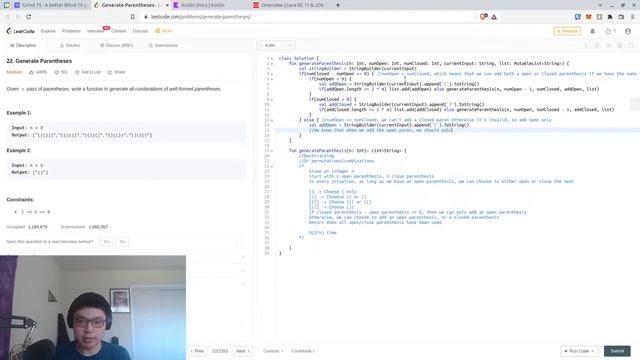Open the Discuss (999+) tab
640x360 pixels.
coord(117,45)
